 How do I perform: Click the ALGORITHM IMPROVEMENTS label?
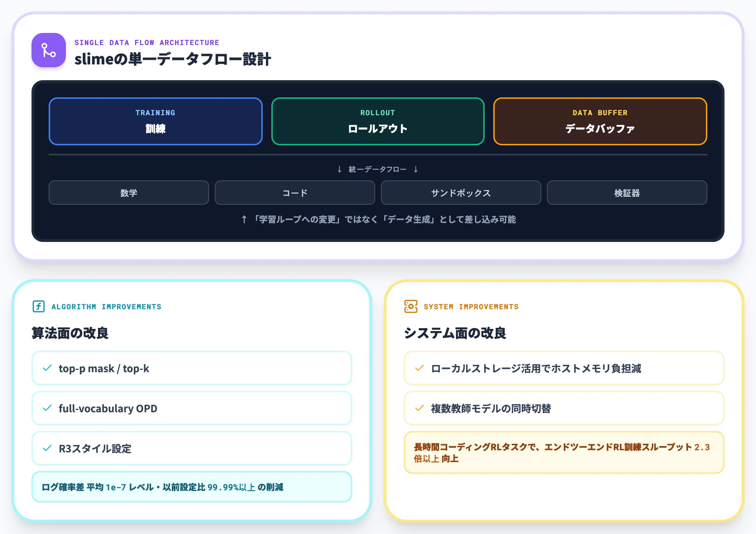(x=106, y=307)
